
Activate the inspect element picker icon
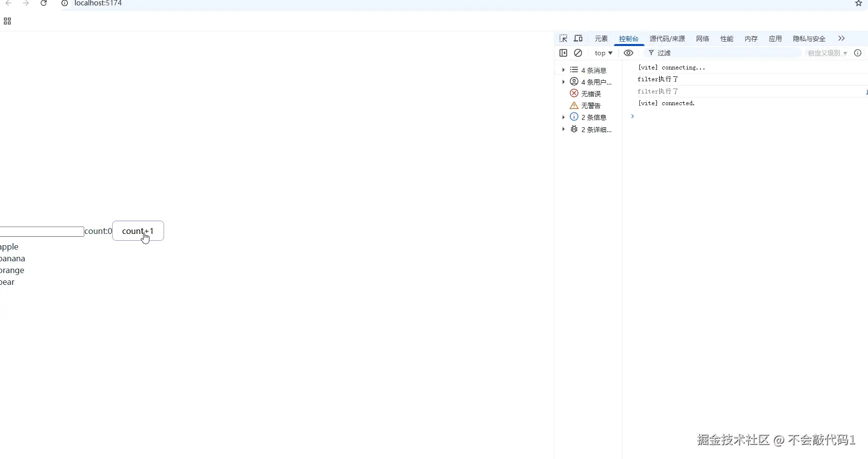pyautogui.click(x=563, y=38)
